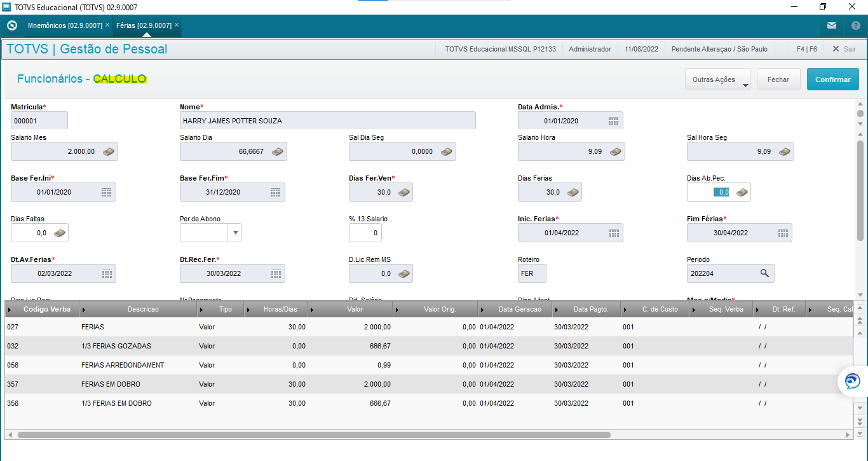Click the Seq. Verba column header
This screenshot has height=461, width=868.
[722, 309]
